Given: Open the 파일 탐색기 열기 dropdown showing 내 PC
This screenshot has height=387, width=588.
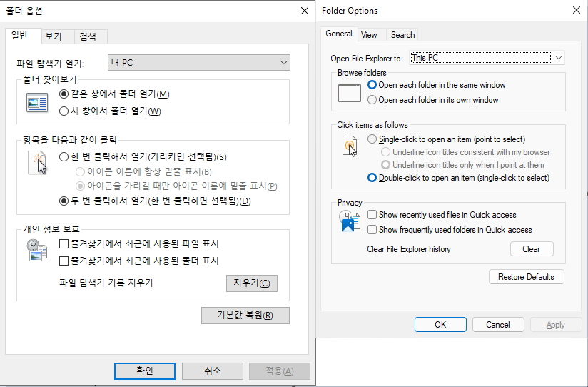Looking at the screenshot, I should pyautogui.click(x=199, y=62).
